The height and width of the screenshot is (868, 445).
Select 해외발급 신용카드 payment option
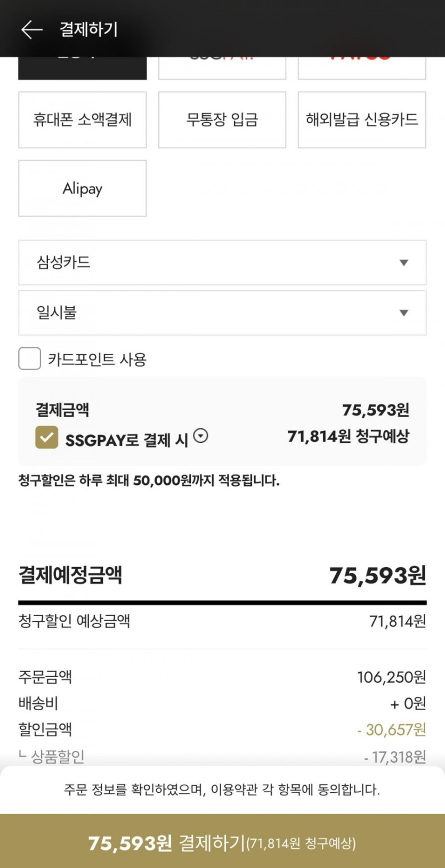(x=361, y=120)
